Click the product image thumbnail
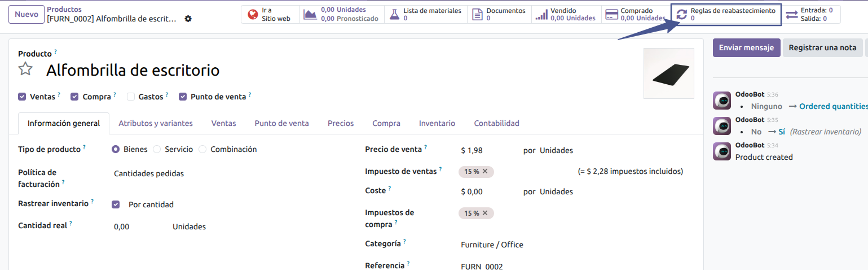Image resolution: width=868 pixels, height=270 pixels. click(x=668, y=73)
